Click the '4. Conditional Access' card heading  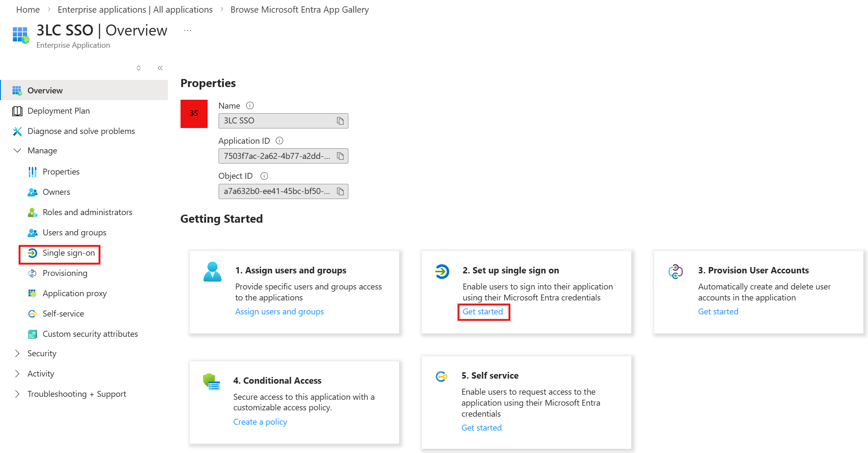(x=277, y=381)
